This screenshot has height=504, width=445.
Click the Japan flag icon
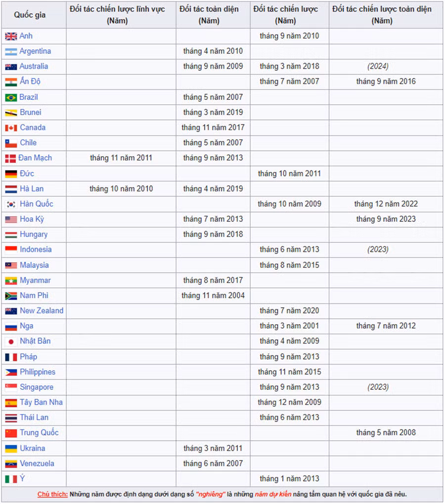click(x=11, y=341)
